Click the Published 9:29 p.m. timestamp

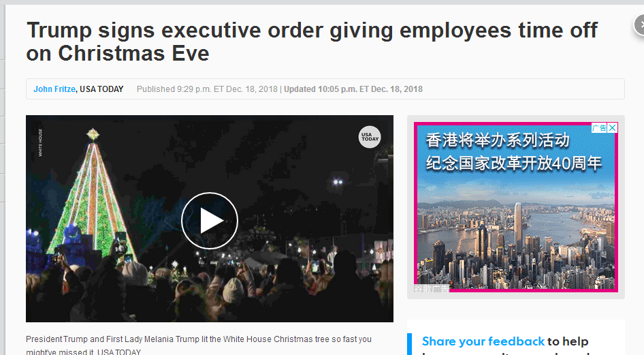(x=207, y=89)
